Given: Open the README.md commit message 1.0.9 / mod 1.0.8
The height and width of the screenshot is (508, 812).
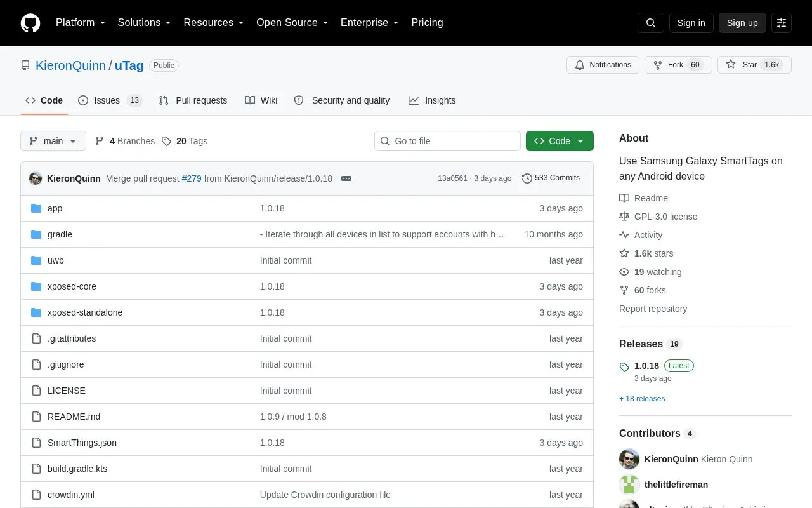Looking at the screenshot, I should click(x=293, y=417).
